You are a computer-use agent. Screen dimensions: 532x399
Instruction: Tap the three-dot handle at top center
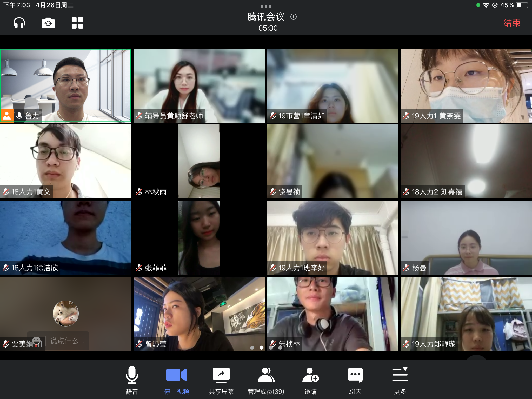[266, 6]
